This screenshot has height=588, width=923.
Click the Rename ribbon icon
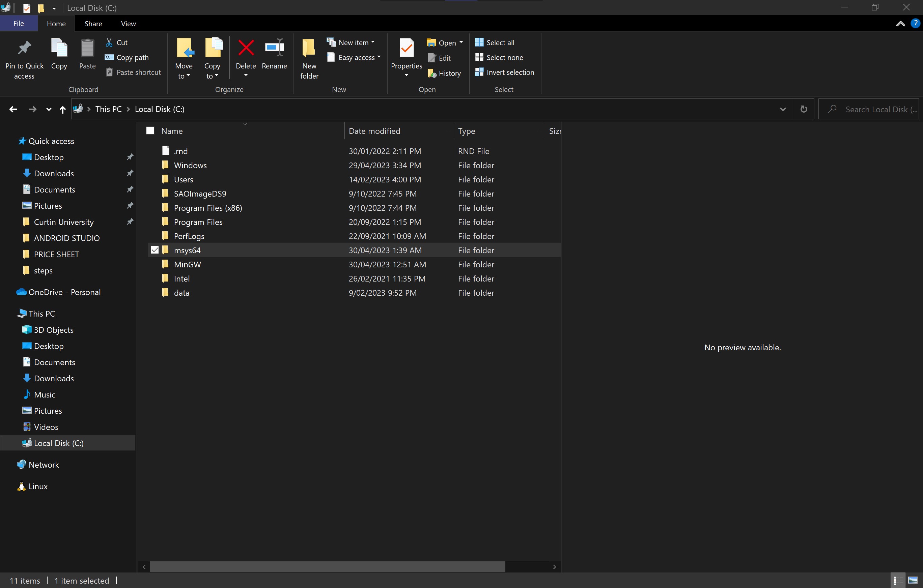(275, 48)
